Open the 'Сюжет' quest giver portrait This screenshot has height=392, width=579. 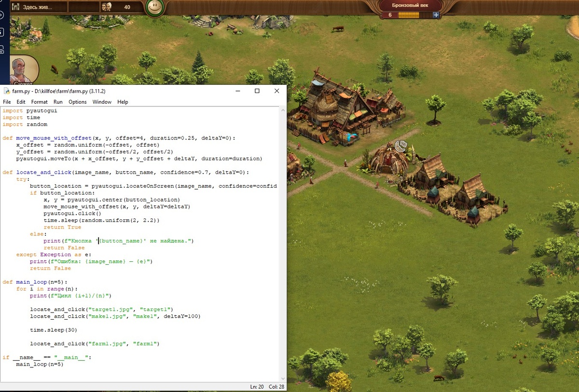pos(24,70)
